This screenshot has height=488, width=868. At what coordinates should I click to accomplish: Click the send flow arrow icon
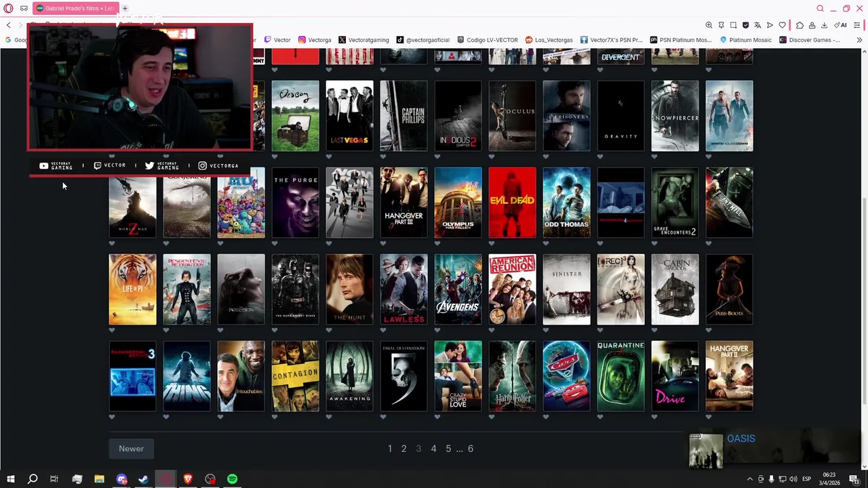tap(770, 25)
